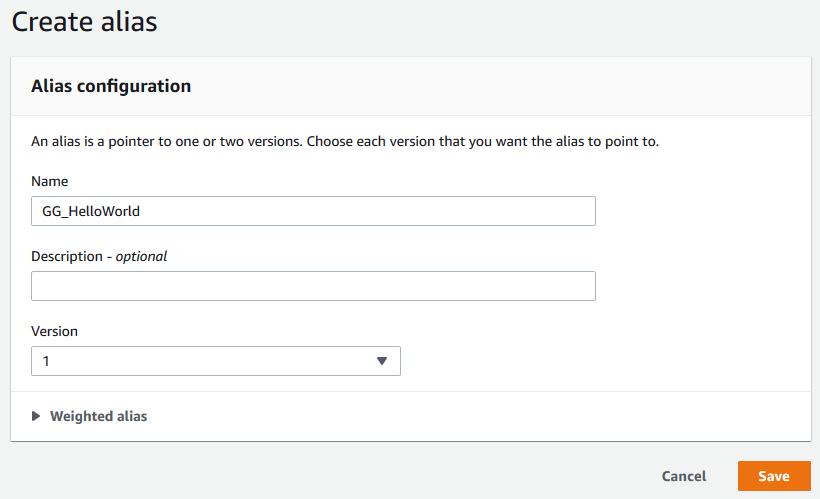Click the "Alias configuration" panel heading

tap(111, 86)
